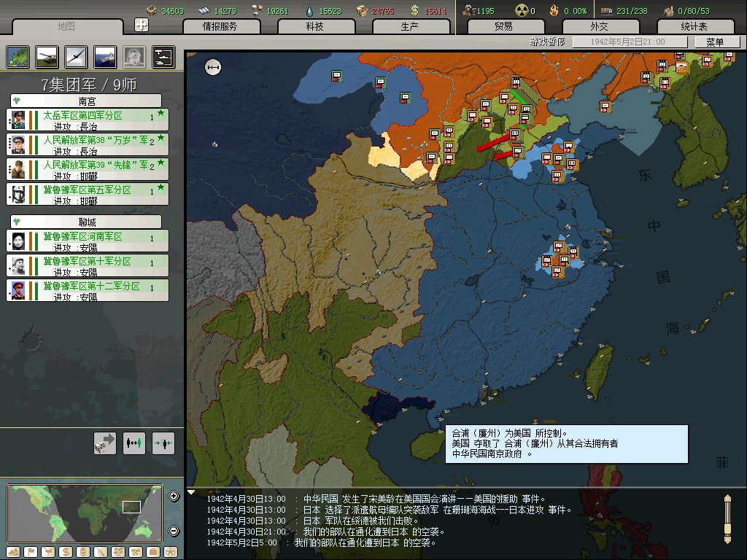Select army 冀鲁豫军区第五军分区
The width and height of the screenshot is (747, 560).
tap(88, 194)
